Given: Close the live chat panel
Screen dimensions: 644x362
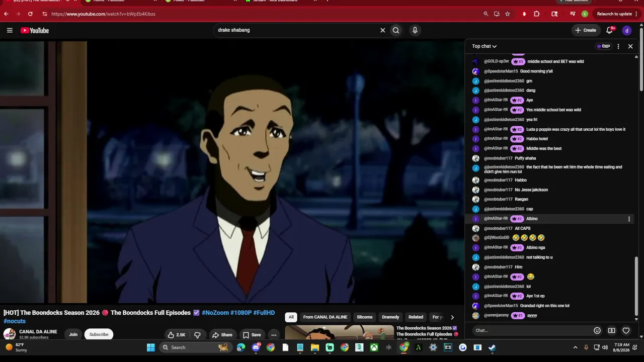Looking at the screenshot, I should (x=630, y=46).
